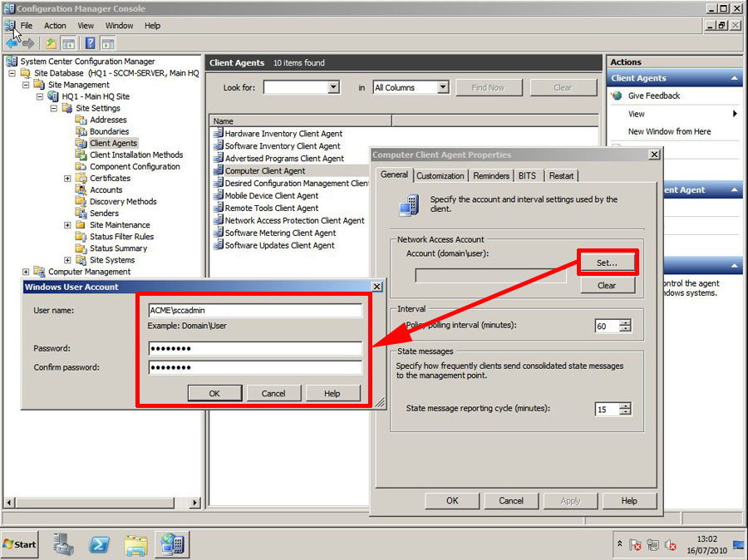
Task: Collapse the Site Database tree node
Action: point(12,73)
